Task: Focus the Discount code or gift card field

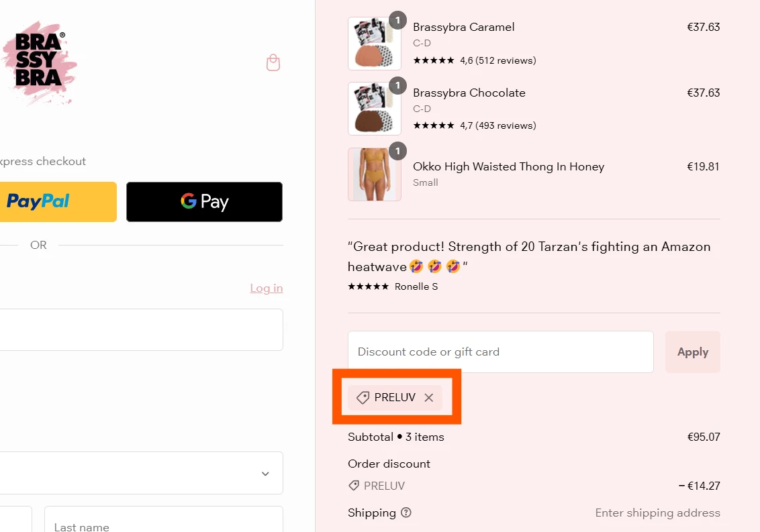Action: point(501,352)
